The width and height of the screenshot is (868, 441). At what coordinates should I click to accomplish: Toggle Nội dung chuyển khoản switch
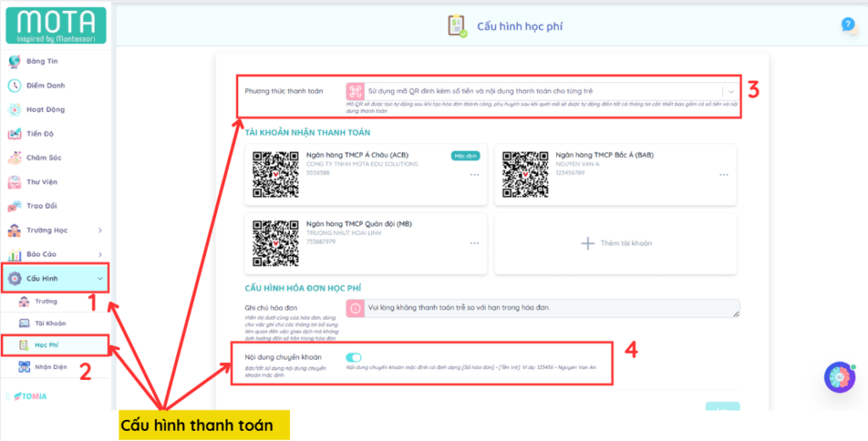(x=353, y=358)
